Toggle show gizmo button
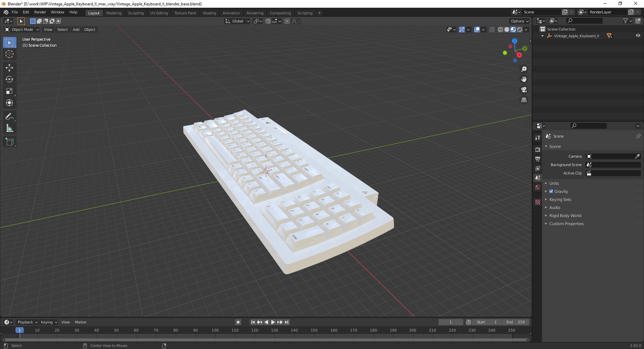 (462, 30)
